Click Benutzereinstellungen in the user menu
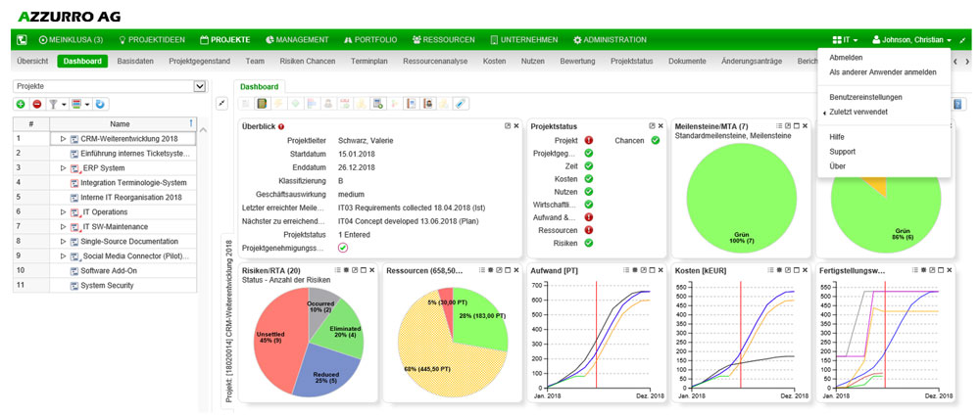980x417 pixels. click(865, 97)
